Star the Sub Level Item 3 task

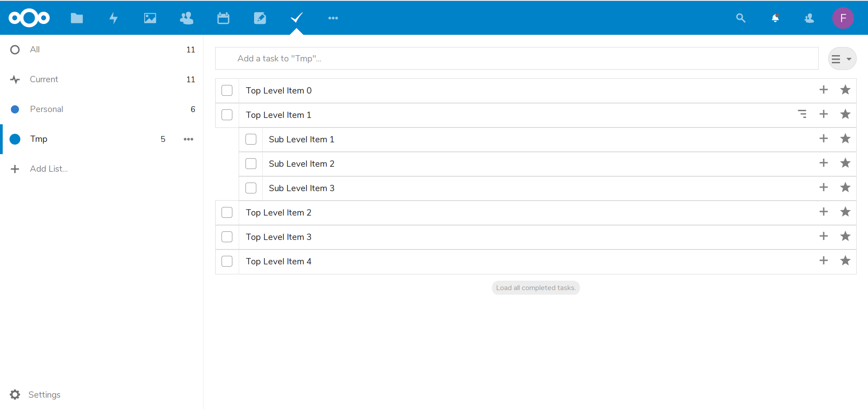tap(845, 188)
